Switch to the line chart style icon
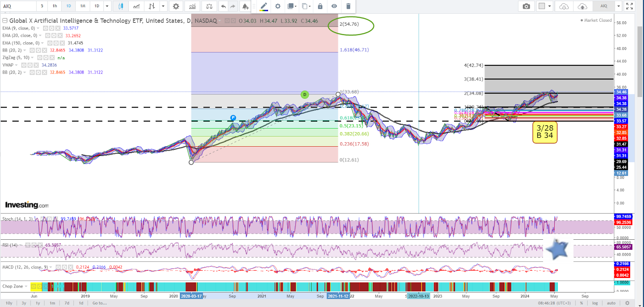 (x=136, y=6)
